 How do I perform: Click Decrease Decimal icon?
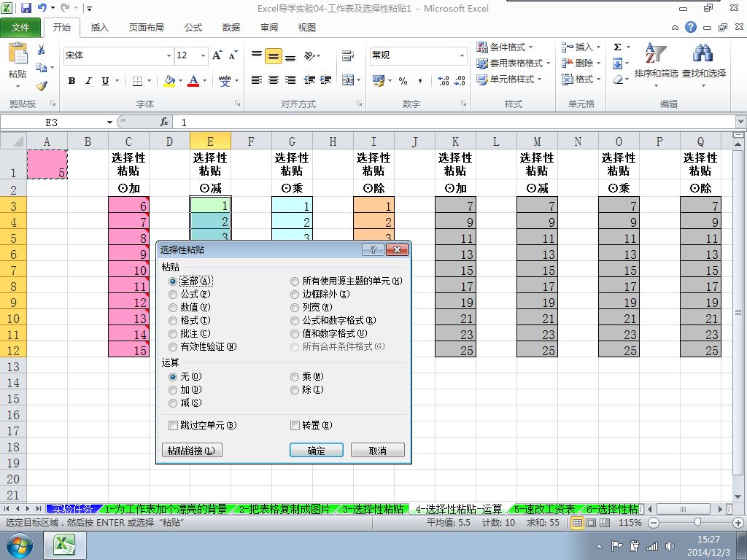(x=460, y=81)
